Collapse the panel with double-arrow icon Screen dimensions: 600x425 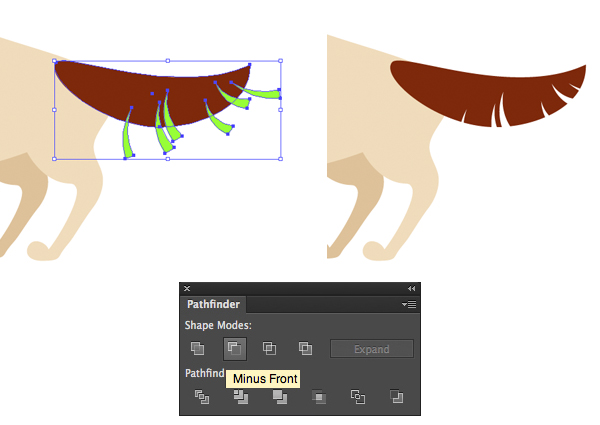point(411,288)
